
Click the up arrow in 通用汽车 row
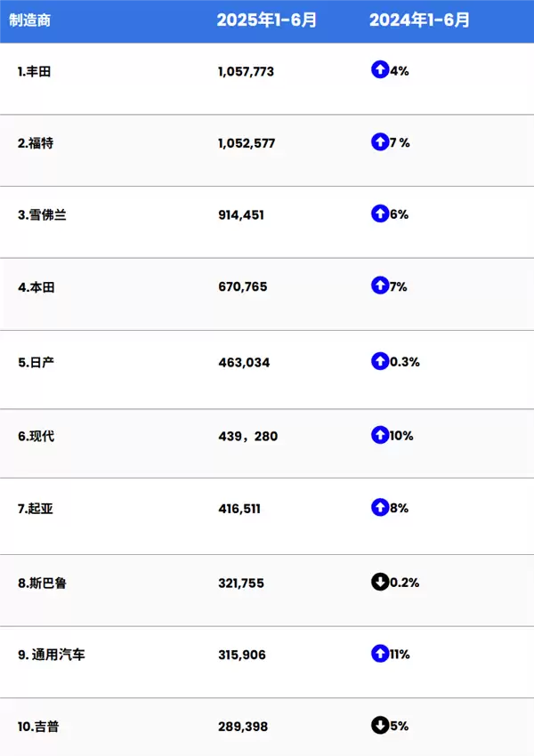(380, 654)
